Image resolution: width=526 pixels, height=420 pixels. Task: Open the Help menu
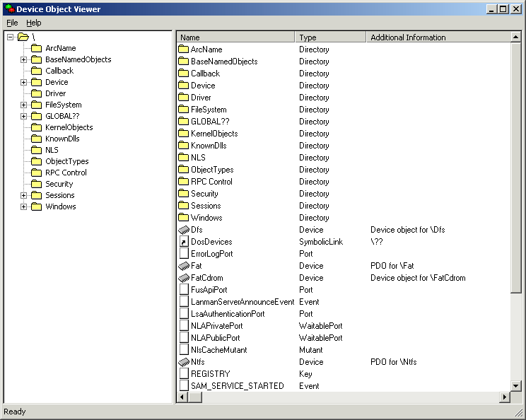(x=34, y=23)
